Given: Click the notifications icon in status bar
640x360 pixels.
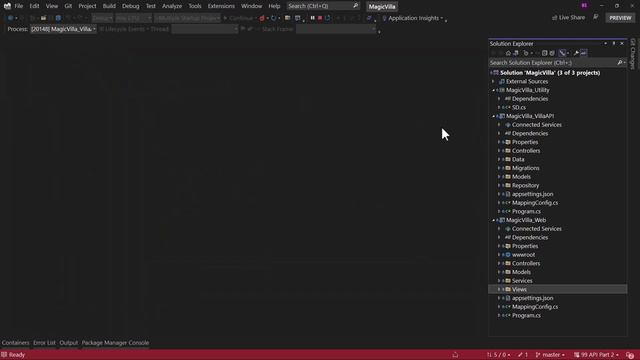Looking at the screenshot, I should coord(630,355).
